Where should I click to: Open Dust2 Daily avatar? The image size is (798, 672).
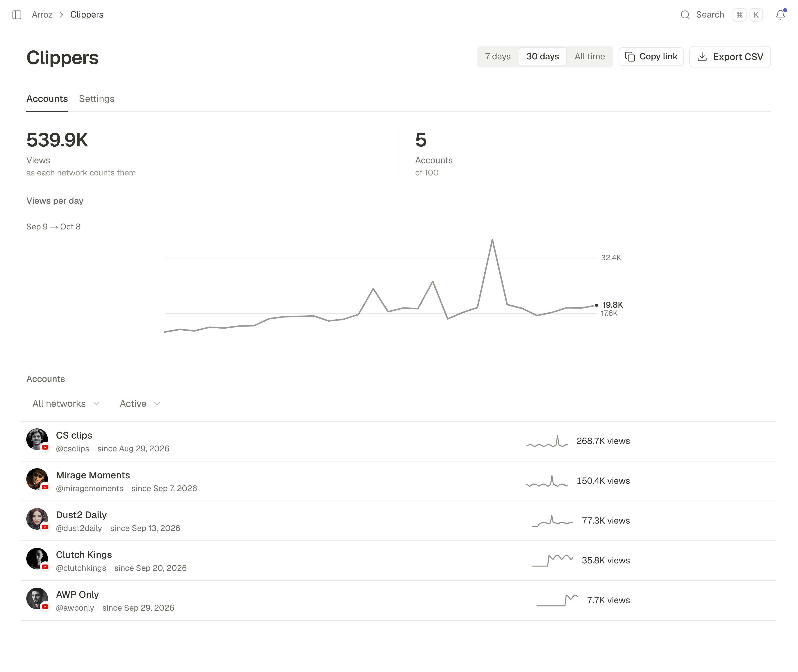pyautogui.click(x=37, y=518)
